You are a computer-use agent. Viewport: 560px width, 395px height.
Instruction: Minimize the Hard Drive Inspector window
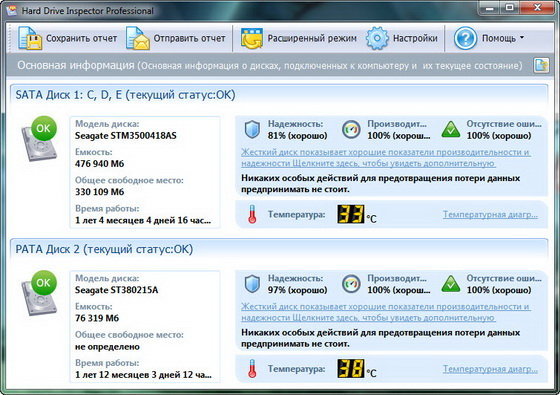tap(489, 8)
